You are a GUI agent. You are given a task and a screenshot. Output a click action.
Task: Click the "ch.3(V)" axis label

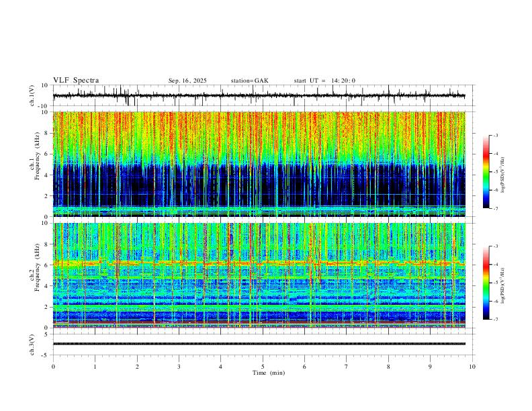point(32,345)
